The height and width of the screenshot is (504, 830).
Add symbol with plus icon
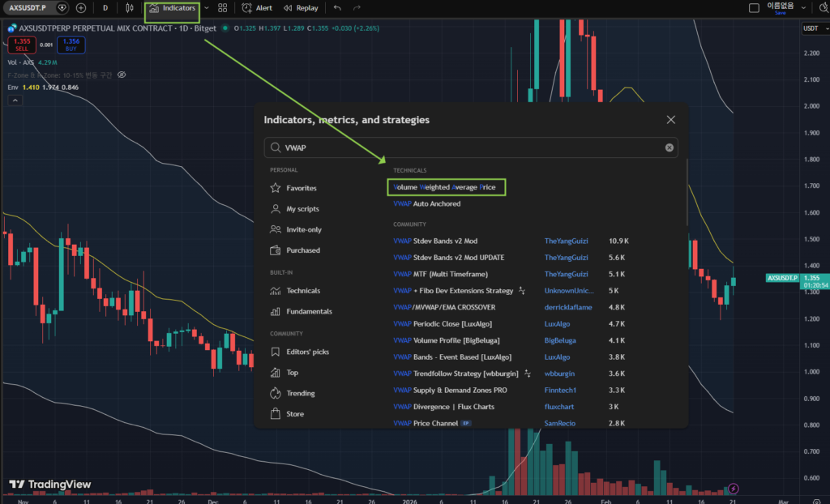tap(81, 8)
